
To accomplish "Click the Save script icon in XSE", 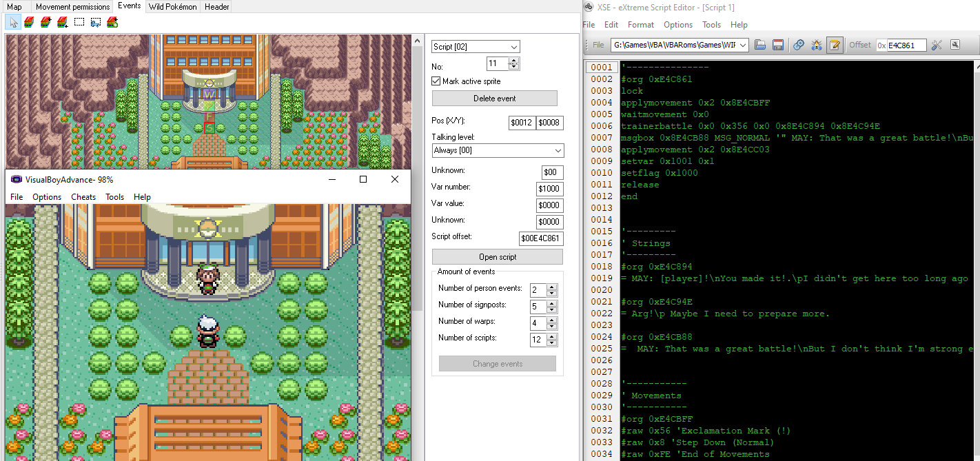I will (779, 44).
